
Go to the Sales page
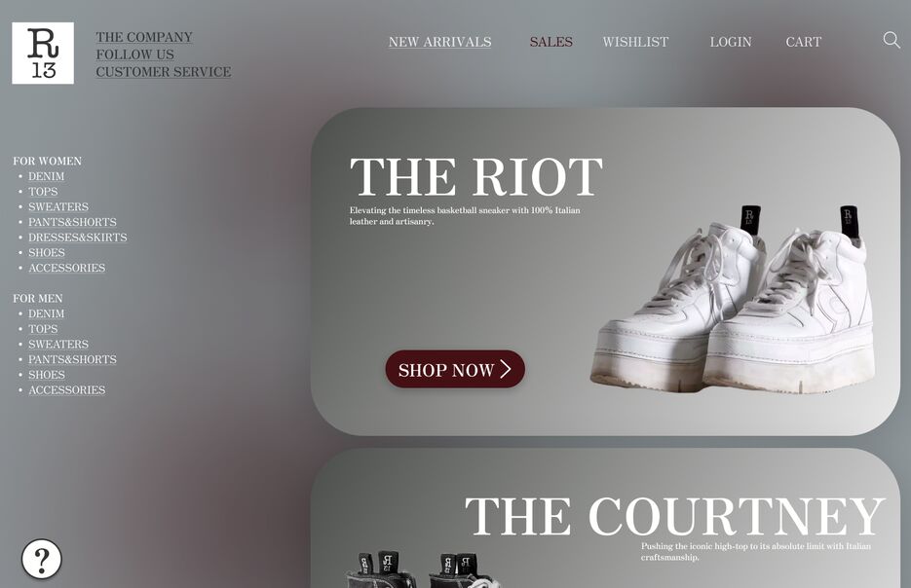point(550,42)
